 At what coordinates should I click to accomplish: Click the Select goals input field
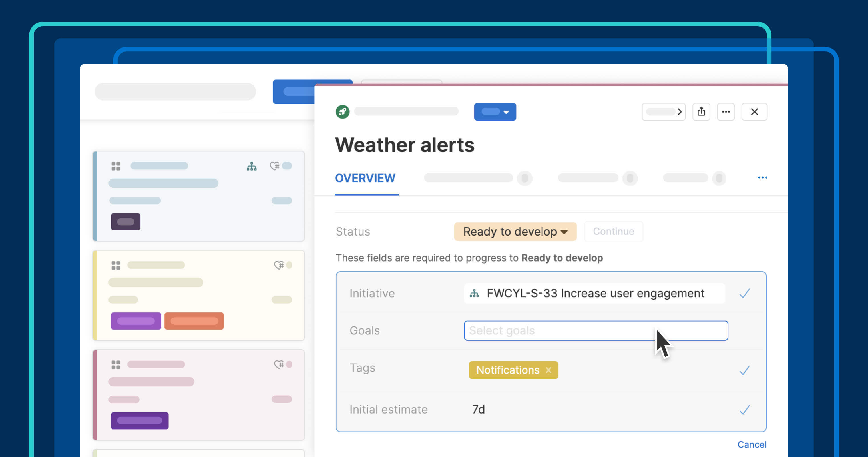(596, 331)
